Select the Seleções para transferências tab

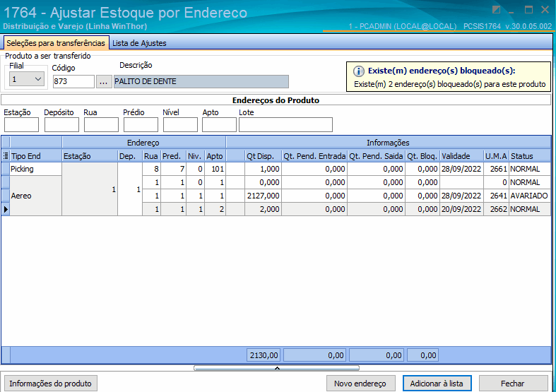point(56,43)
